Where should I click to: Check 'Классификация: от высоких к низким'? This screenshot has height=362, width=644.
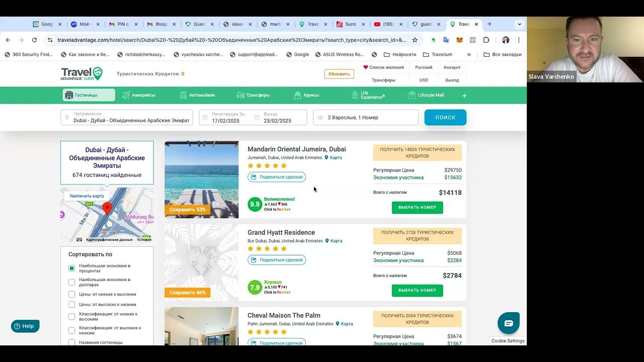click(72, 330)
